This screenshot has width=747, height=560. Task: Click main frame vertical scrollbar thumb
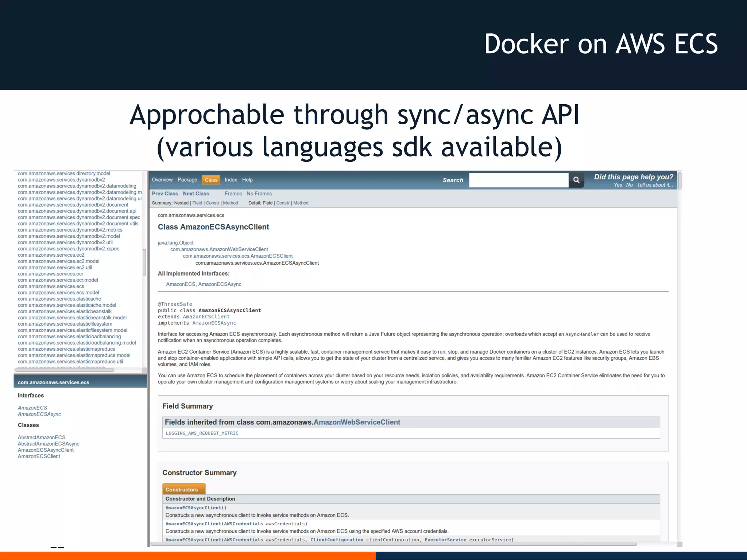click(680, 181)
